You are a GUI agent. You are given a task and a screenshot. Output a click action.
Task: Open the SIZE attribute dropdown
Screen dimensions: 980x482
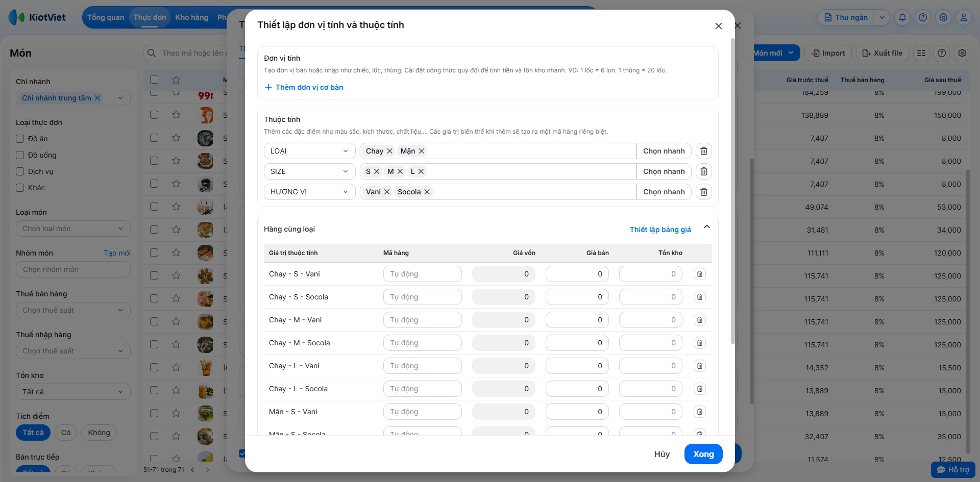pyautogui.click(x=309, y=171)
